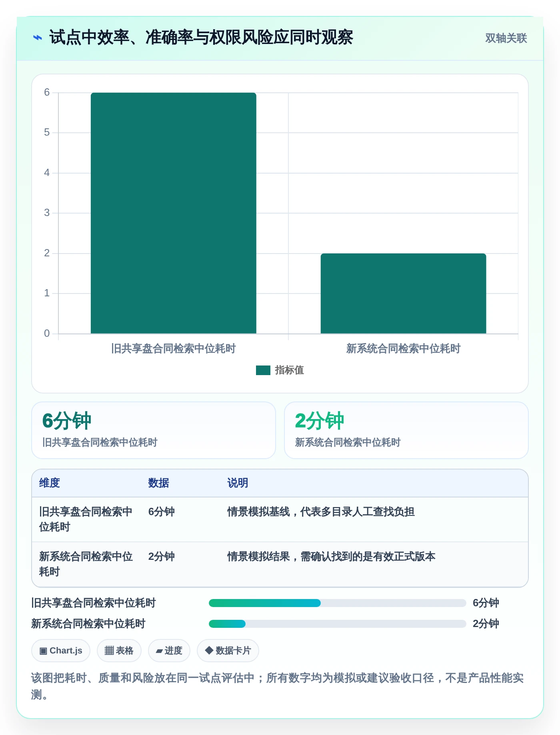Screen dimensions: 560x735
Task: Select the 维度 column header
Action: pos(50,483)
